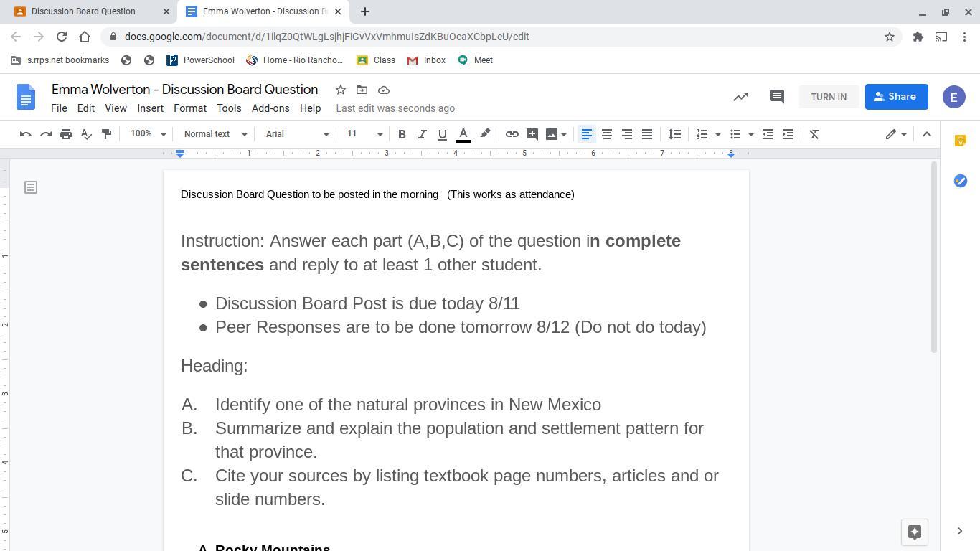
Task: Select the Paint format tool
Action: 106,134
